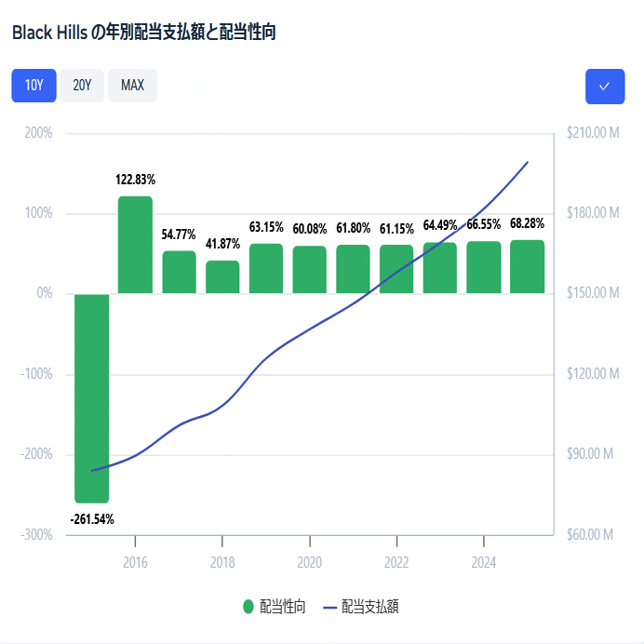Click the 60.08% bar for 2020
644x644 pixels.
pyautogui.click(x=309, y=270)
